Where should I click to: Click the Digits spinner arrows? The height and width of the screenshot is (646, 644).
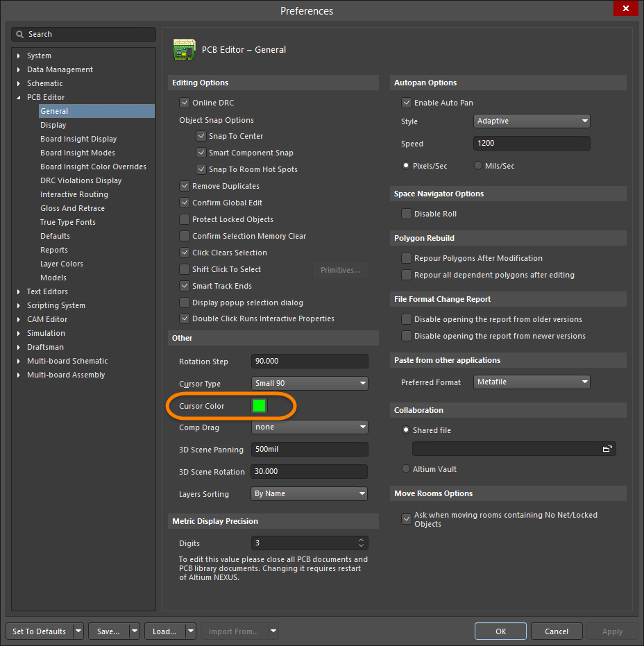[361, 543]
